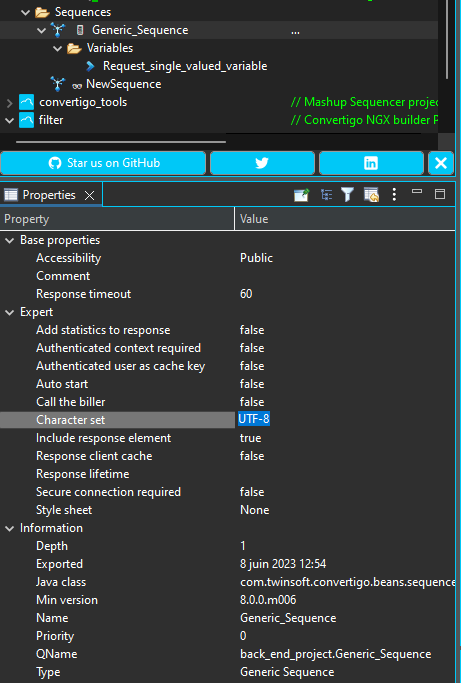Collapse the Sequences folder
This screenshot has height=683, width=461.
pyautogui.click(x=25, y=12)
